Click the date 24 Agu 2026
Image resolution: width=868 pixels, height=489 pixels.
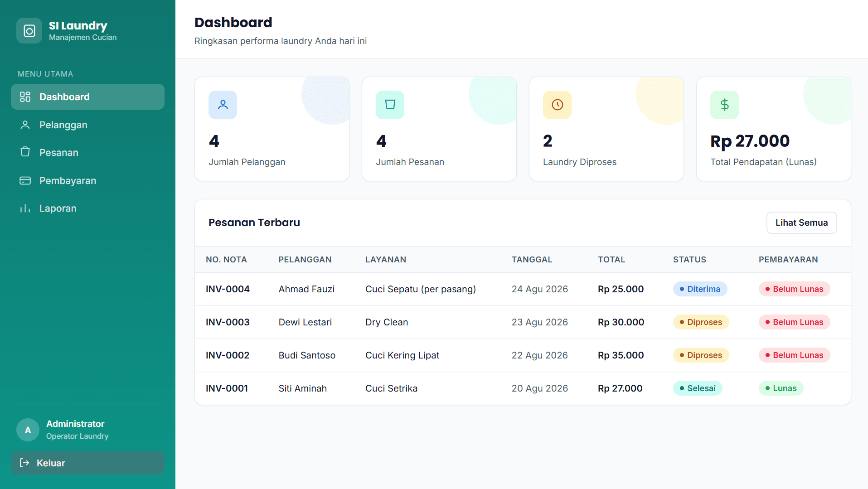coord(539,289)
